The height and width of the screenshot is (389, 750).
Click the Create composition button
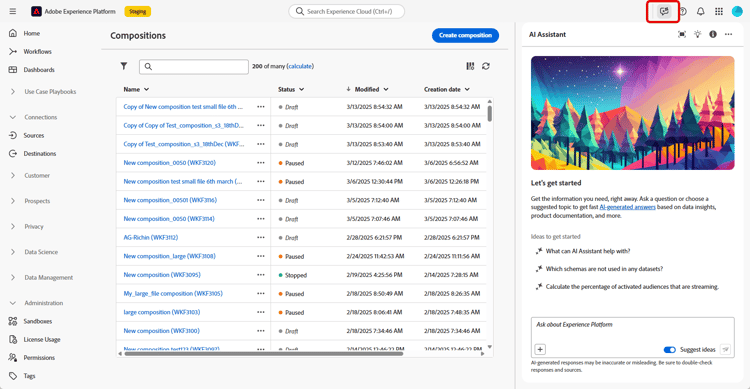pos(465,35)
